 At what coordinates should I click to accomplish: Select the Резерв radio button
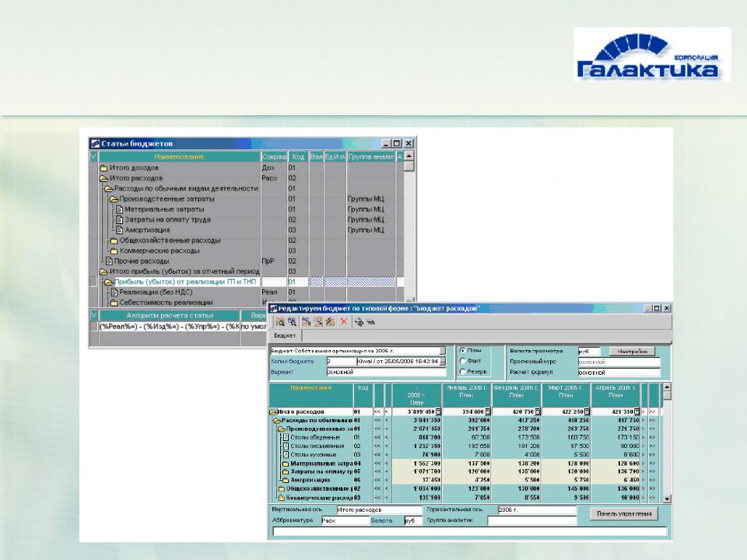pos(462,372)
